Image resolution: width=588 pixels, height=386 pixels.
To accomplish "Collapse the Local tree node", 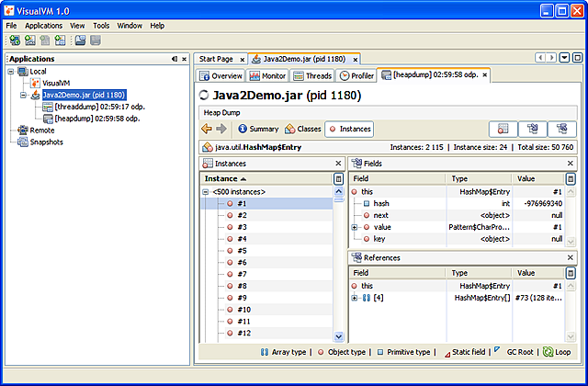I will coord(11,72).
